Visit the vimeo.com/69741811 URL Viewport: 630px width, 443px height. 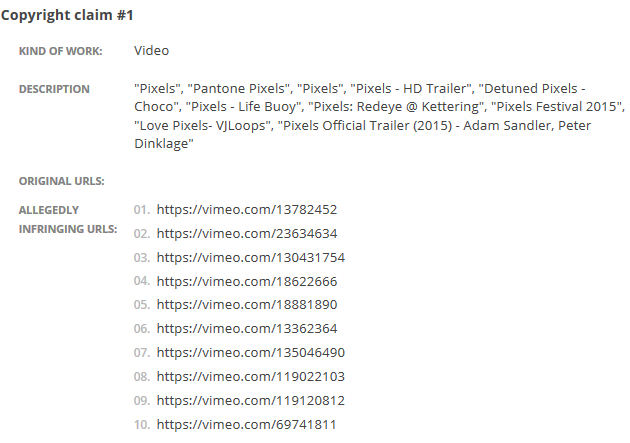pyautogui.click(x=246, y=425)
